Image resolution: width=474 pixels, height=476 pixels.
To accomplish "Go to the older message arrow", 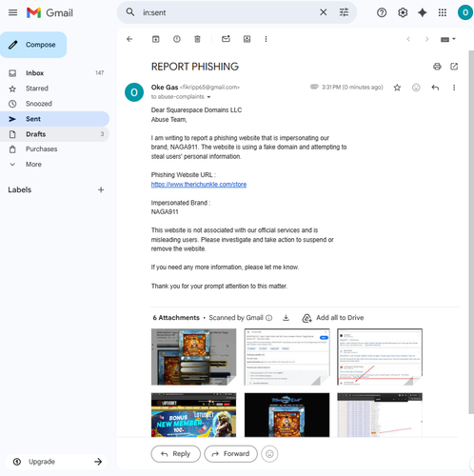I will click(x=426, y=39).
